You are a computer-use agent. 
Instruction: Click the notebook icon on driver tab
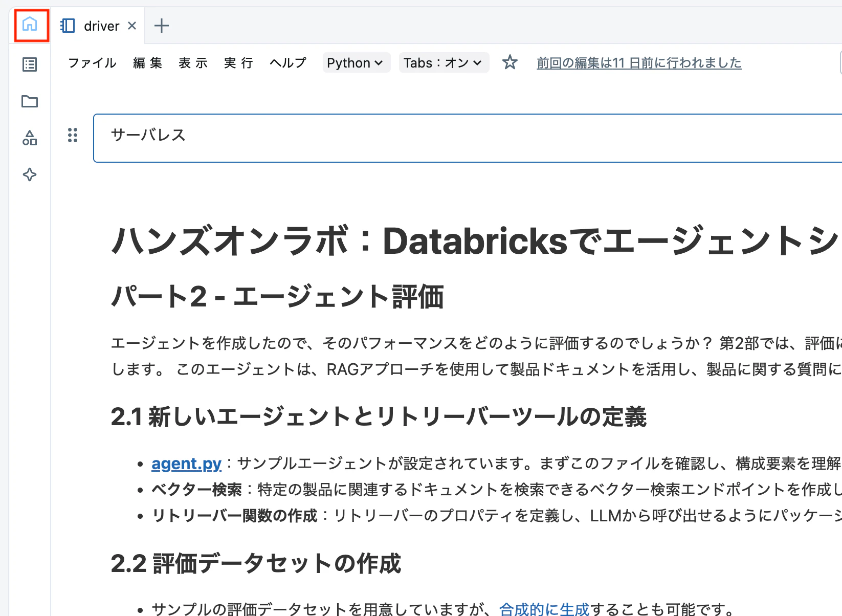coord(68,26)
